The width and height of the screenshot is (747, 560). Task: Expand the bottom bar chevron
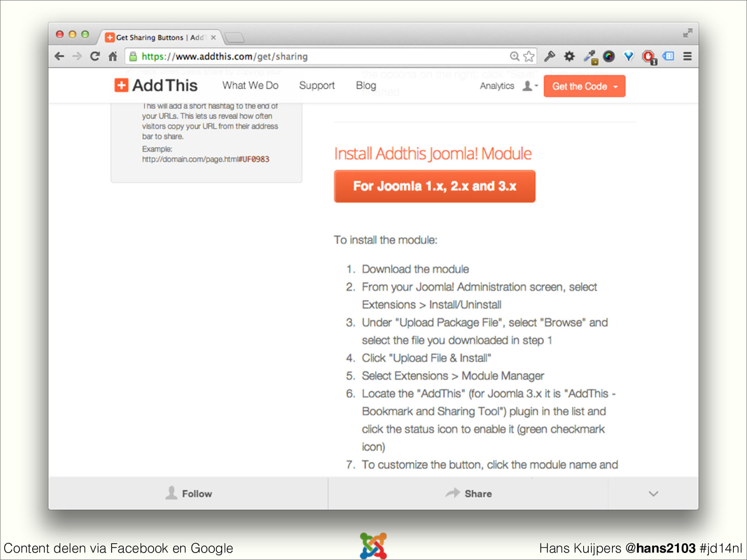(654, 494)
